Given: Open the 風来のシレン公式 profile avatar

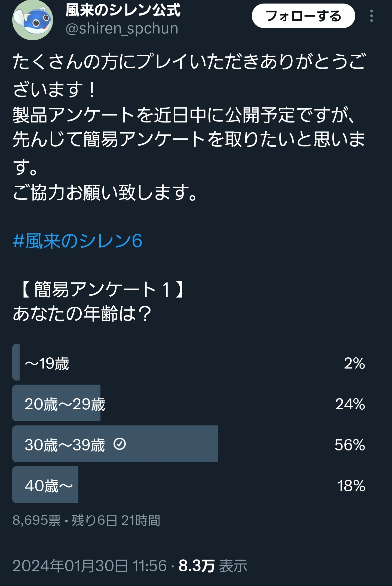Looking at the screenshot, I should (x=32, y=20).
